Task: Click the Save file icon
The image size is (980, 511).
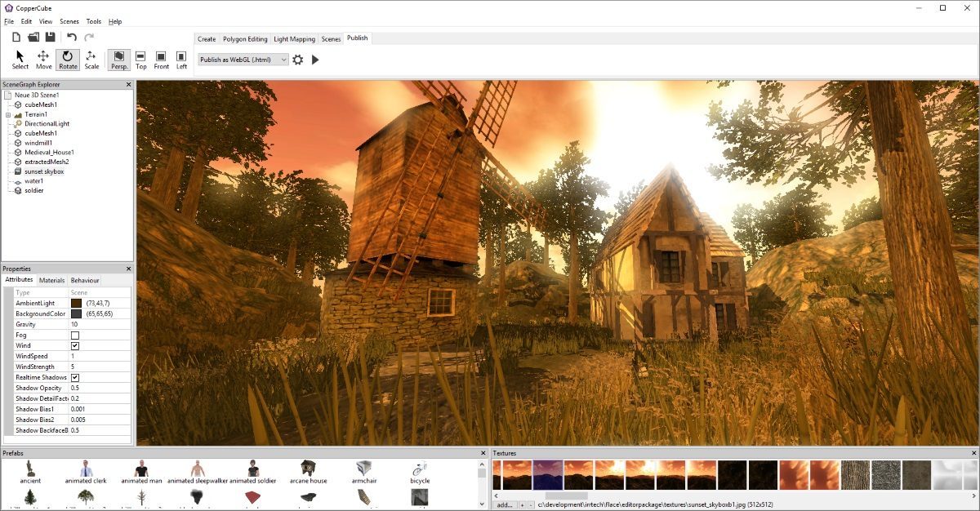Action: click(51, 37)
